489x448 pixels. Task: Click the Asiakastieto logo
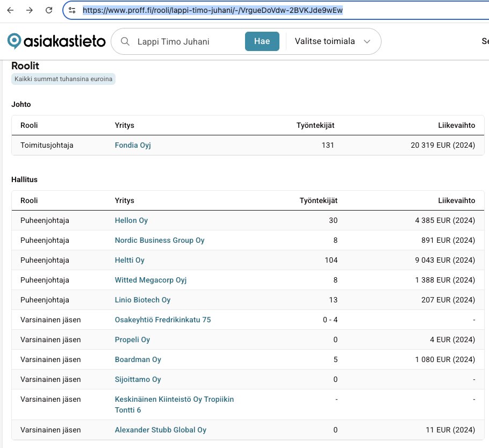pyautogui.click(x=56, y=41)
